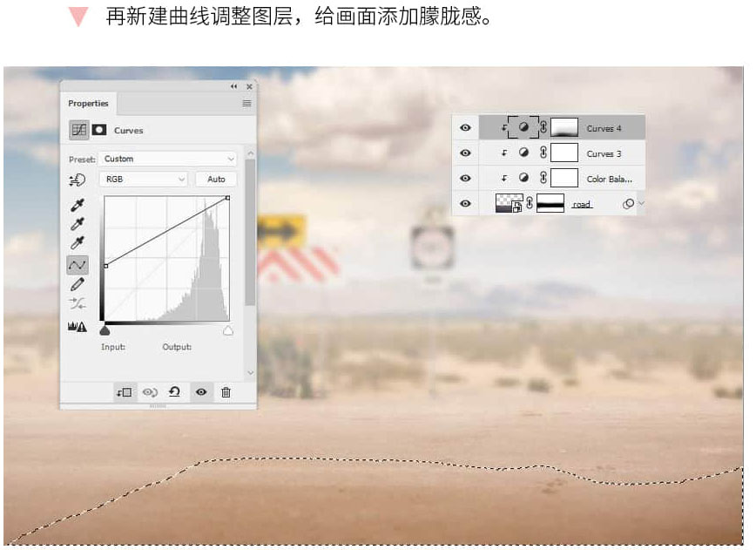This screenshot has height=550, width=756.
Task: Click the histogram clipping warning icon
Action: click(x=78, y=327)
